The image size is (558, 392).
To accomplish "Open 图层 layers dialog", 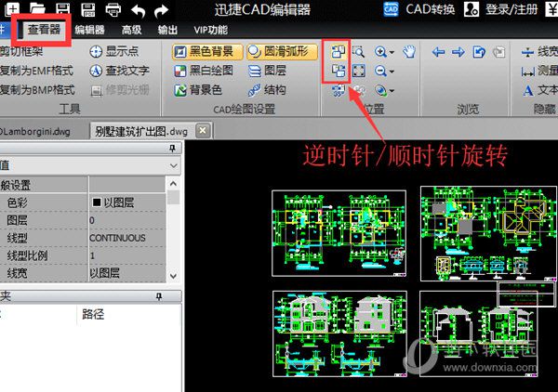I will coord(267,71).
